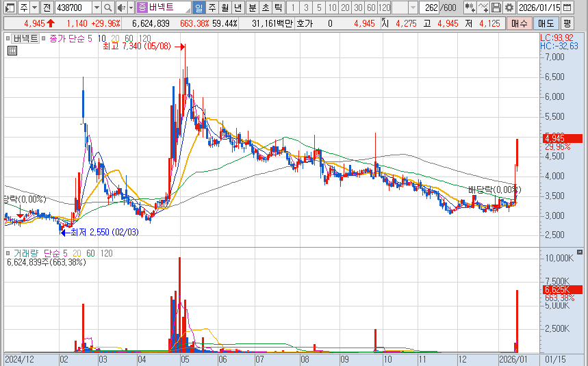Click the 시 open price marker icon
Viewport: 588px width, 366px height.
tap(385, 23)
